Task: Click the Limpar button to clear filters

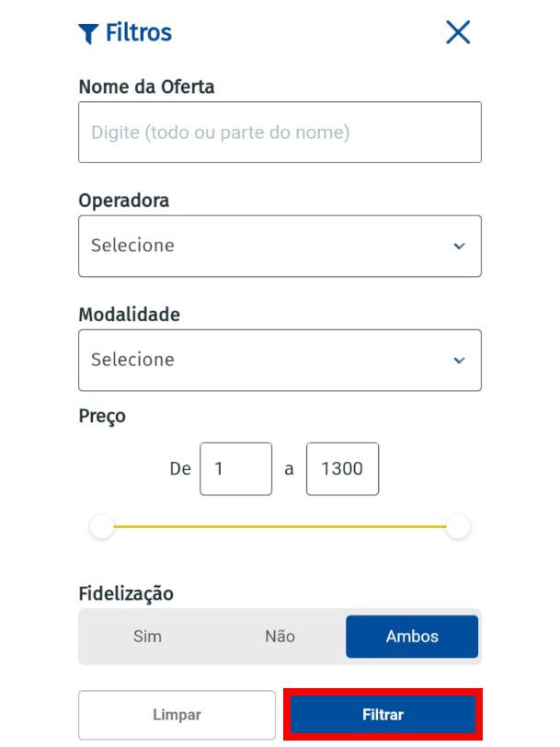Action: coord(177,715)
